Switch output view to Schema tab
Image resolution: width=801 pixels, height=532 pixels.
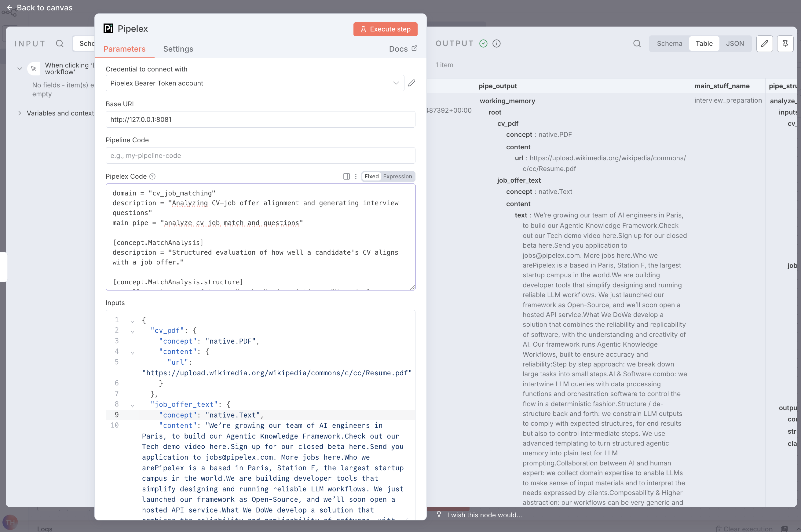tap(669, 43)
